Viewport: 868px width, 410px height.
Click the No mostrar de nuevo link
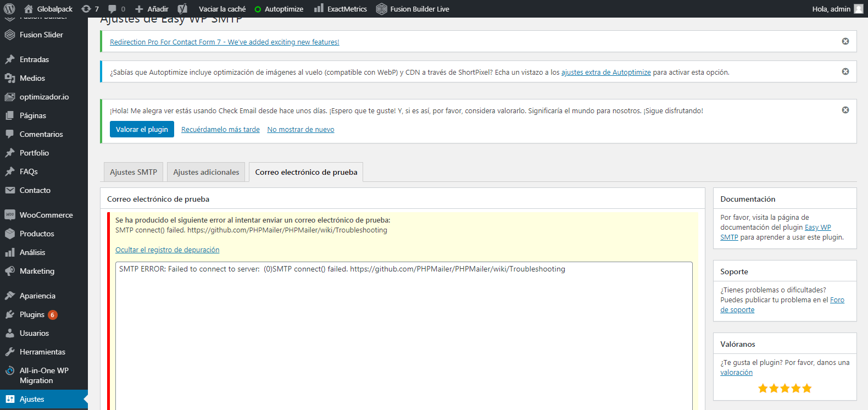click(x=301, y=130)
